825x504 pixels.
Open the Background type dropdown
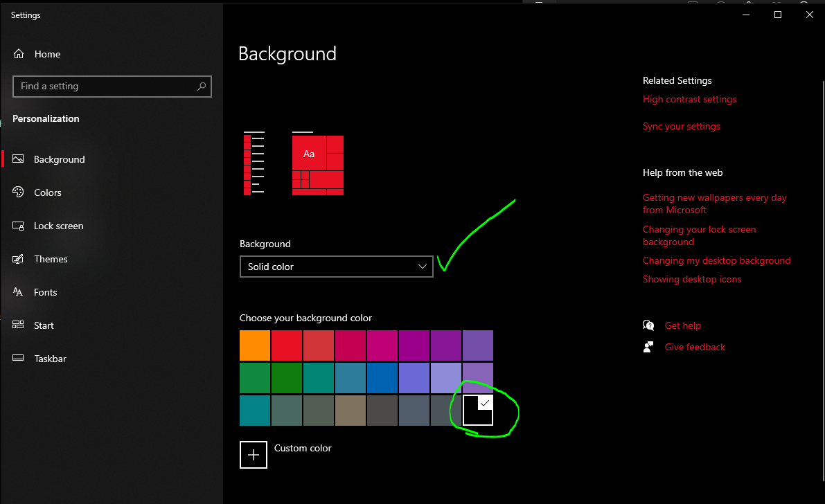coord(336,267)
